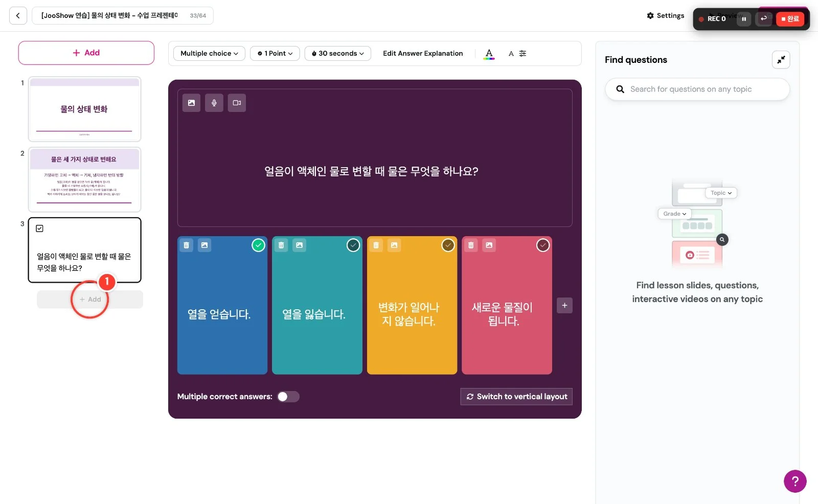This screenshot has height=504, width=818.
Task: Undo with the recording bar arrow button
Action: [763, 18]
